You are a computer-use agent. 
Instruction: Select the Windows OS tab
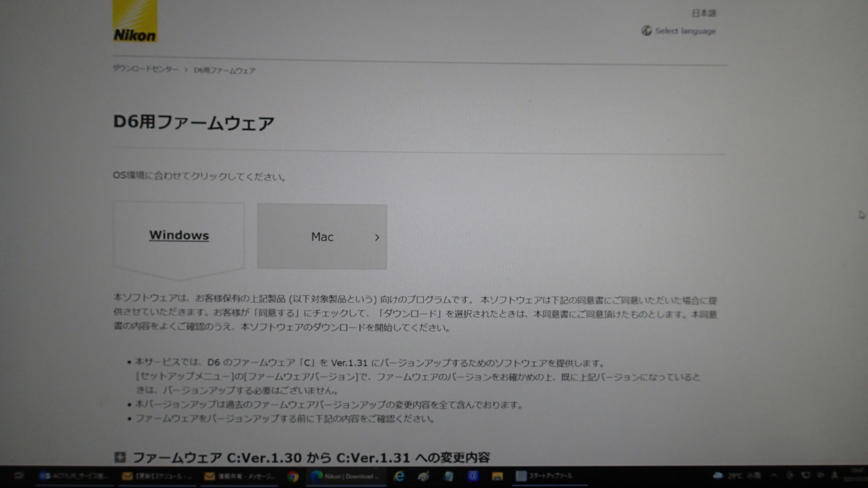pyautogui.click(x=179, y=236)
